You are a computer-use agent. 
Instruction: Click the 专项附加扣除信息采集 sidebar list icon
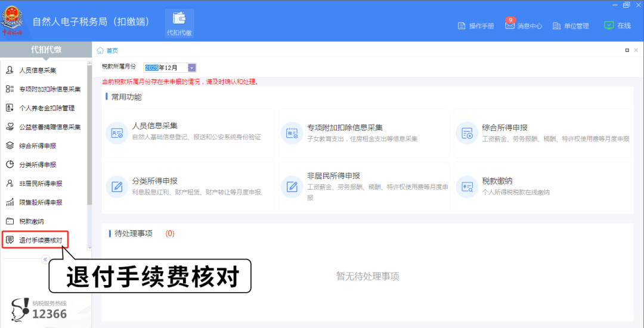pyautogui.click(x=10, y=89)
